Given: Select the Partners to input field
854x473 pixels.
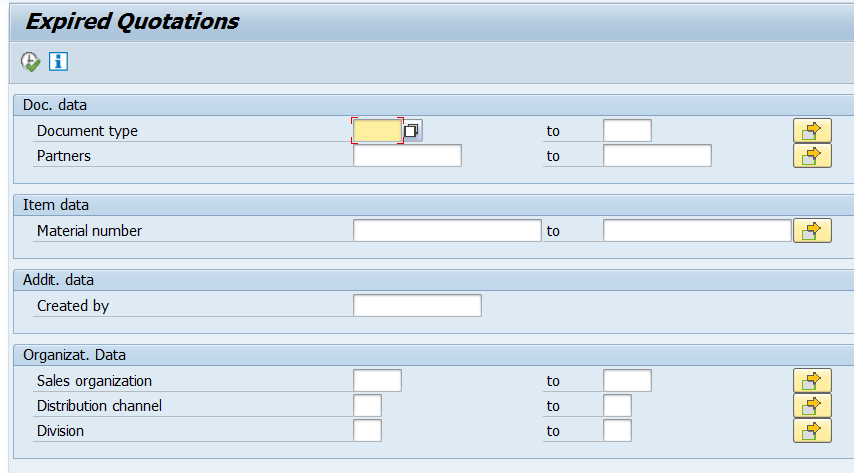Looking at the screenshot, I should coord(657,156).
